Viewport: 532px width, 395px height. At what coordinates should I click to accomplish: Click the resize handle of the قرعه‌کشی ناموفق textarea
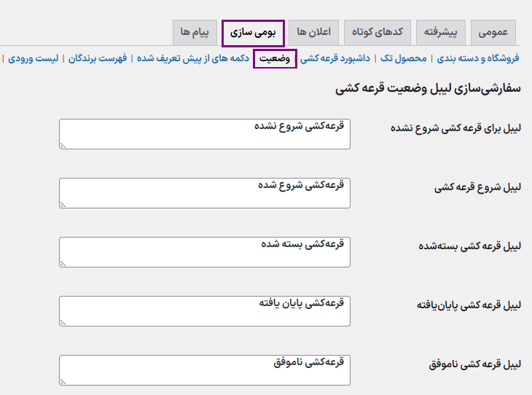pos(63,381)
